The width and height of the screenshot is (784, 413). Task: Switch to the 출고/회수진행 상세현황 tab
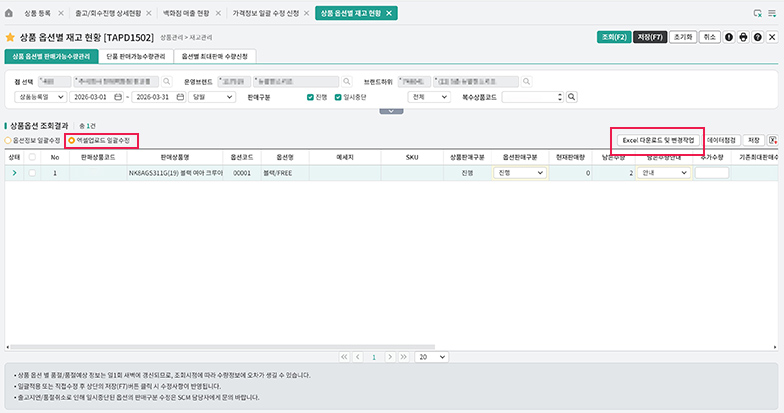click(x=108, y=14)
